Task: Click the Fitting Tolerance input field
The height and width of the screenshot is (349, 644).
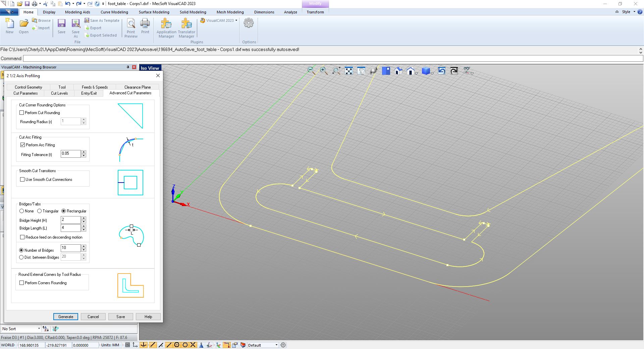Action: click(x=70, y=154)
